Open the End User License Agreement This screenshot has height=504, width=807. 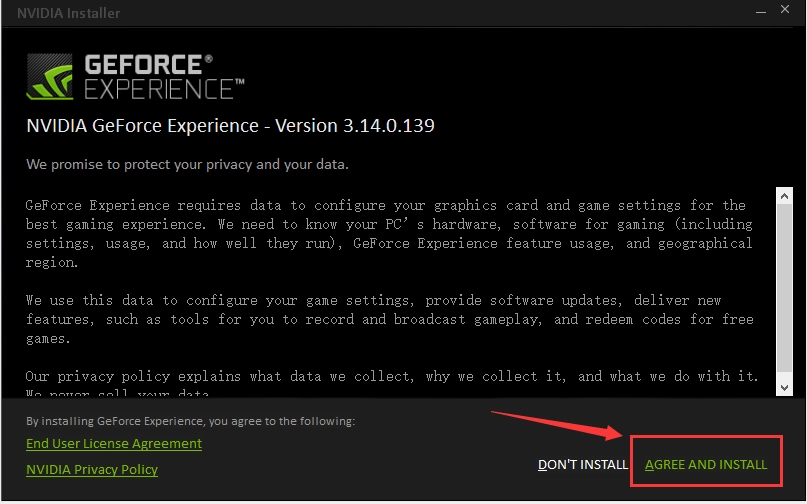(x=114, y=443)
